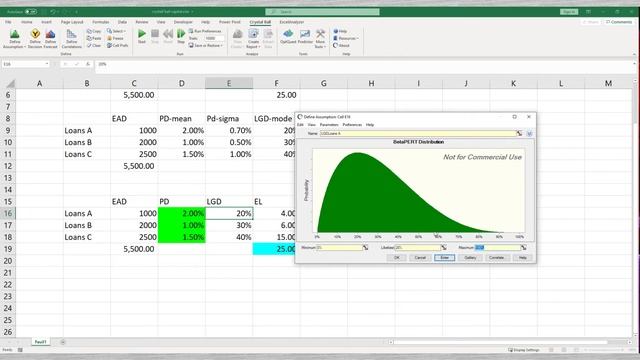Click the Likeliest parameter field
This screenshot has width=640, height=360.
click(x=417, y=248)
